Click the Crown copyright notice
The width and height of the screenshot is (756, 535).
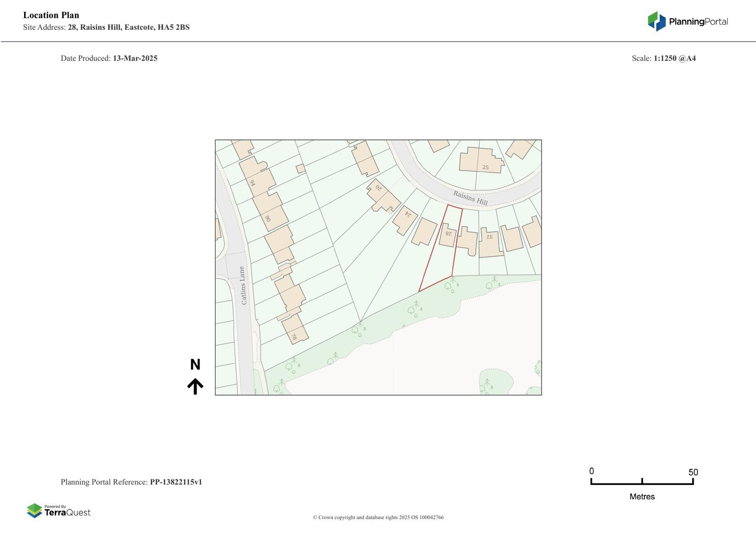click(378, 518)
